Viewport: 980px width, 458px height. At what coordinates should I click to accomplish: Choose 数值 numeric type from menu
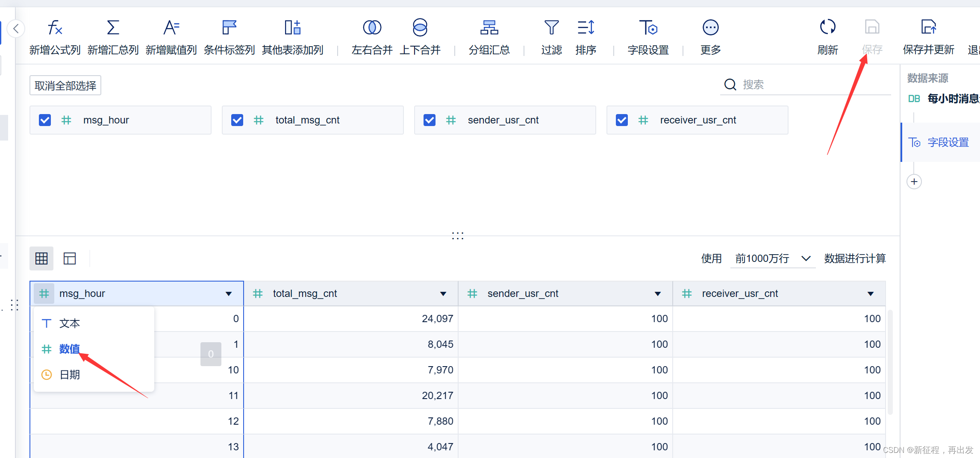click(94, 349)
